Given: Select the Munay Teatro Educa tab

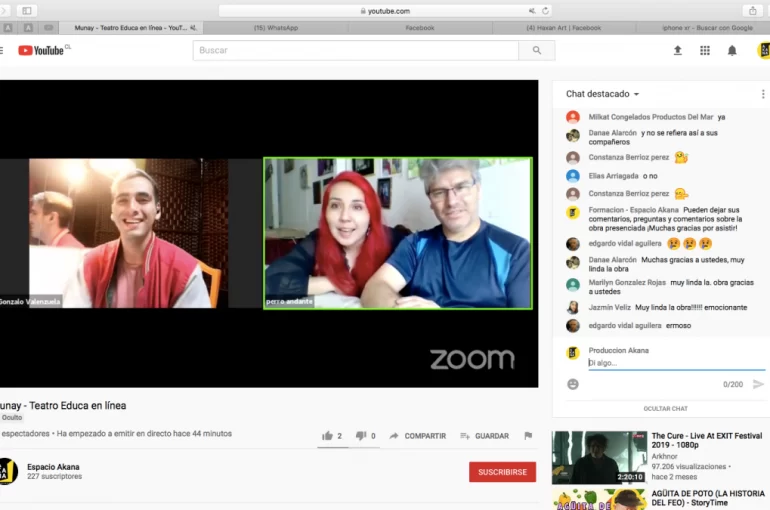Looking at the screenshot, I should click(131, 28).
